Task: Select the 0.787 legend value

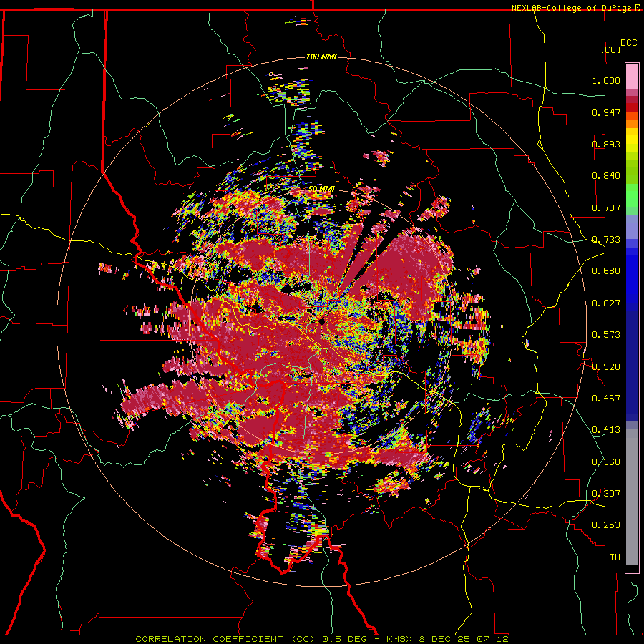Action: point(606,208)
